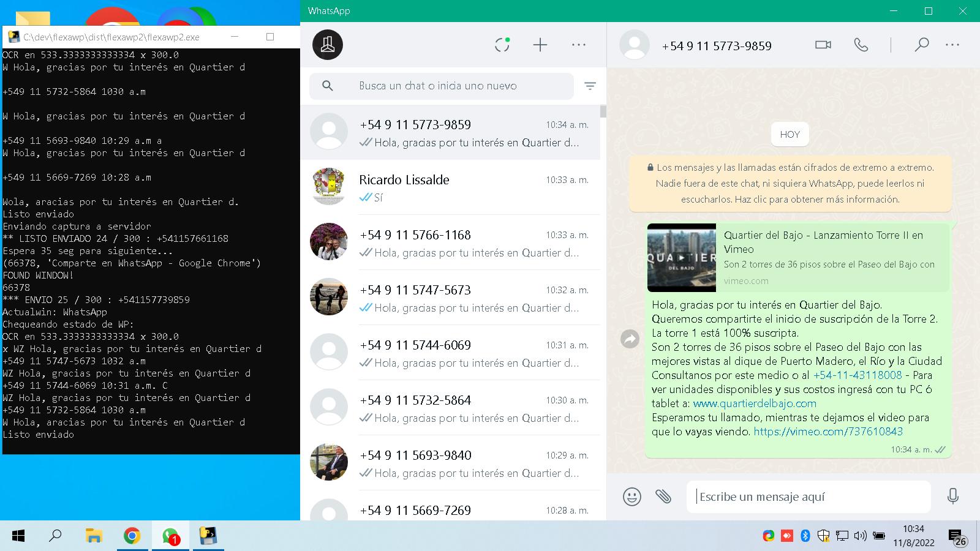Open chat with Ricardo Lissalde
This screenshot has height=551, width=980.
tap(450, 187)
